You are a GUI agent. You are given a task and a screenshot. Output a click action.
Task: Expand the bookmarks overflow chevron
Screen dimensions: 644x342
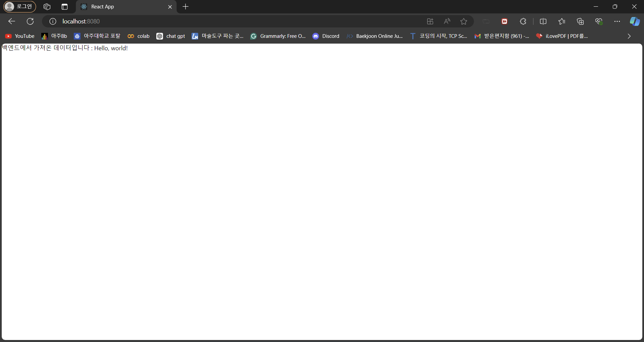click(629, 36)
